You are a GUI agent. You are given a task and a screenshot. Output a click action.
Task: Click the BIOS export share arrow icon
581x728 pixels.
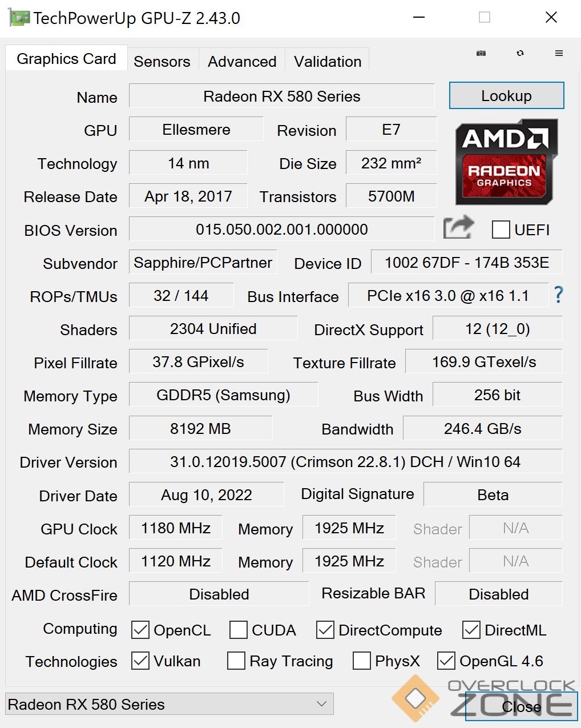point(459,228)
